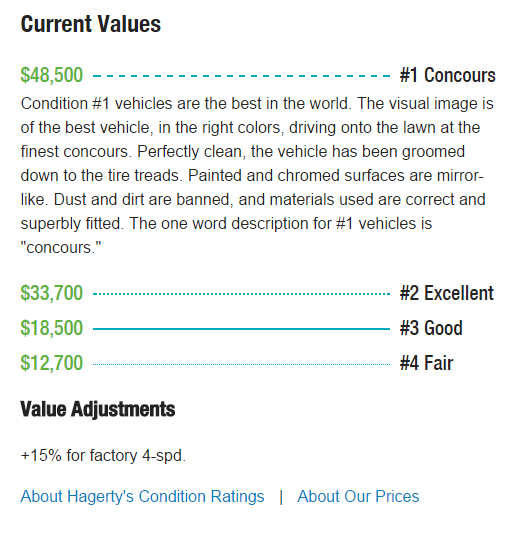The image size is (519, 541).
Task: Select the #4 Fair condition label
Action: pos(426,363)
